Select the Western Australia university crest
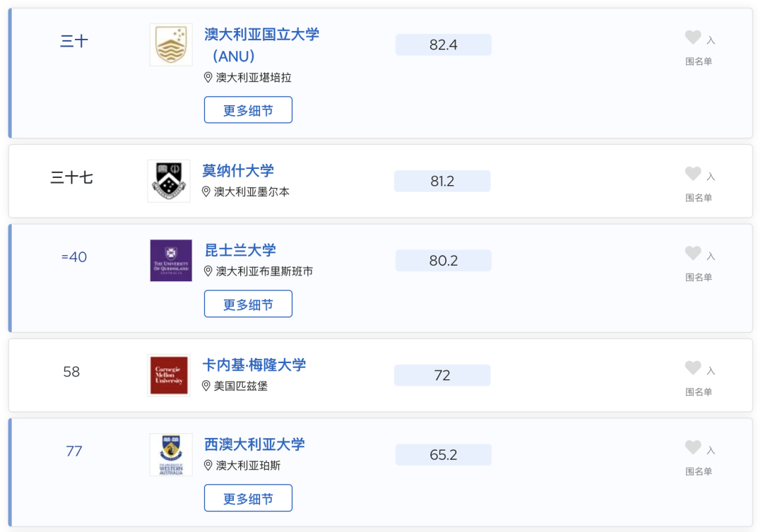The width and height of the screenshot is (763, 532). coord(171,454)
